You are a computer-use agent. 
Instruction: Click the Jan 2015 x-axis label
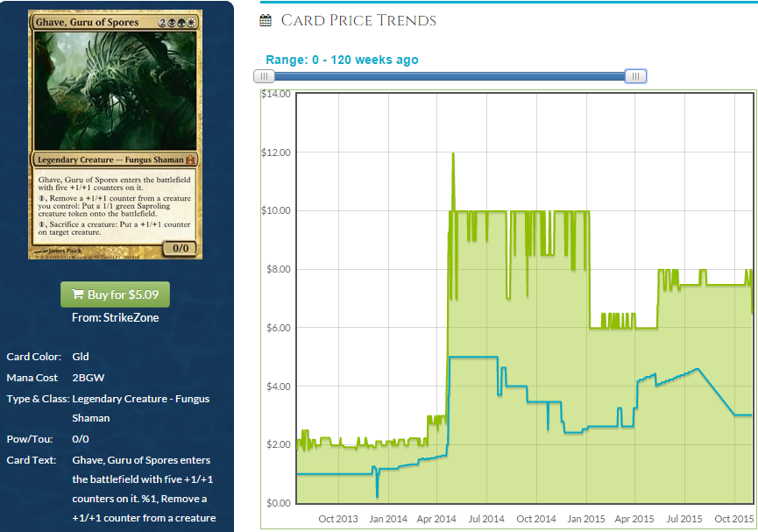[x=586, y=519]
